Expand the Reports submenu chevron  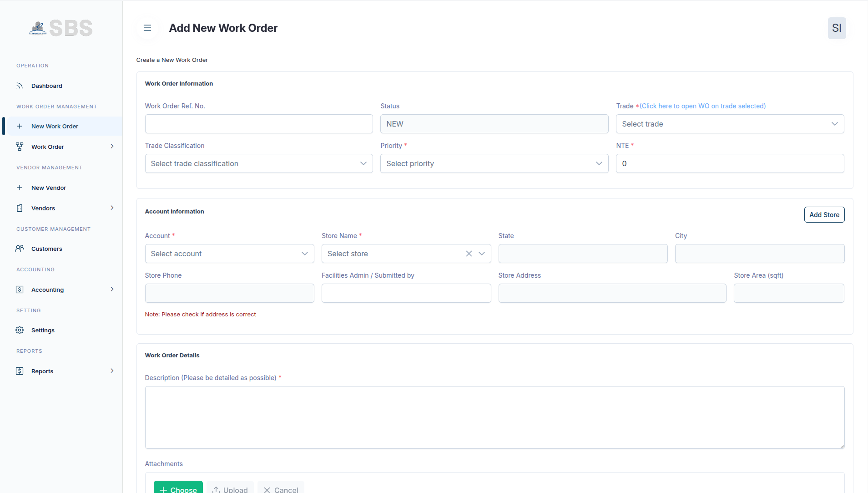(x=112, y=371)
